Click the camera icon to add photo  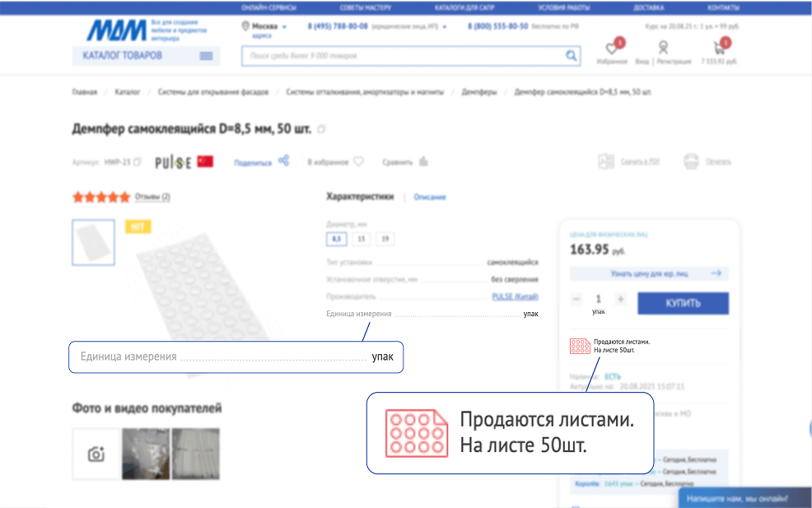pyautogui.click(x=96, y=454)
